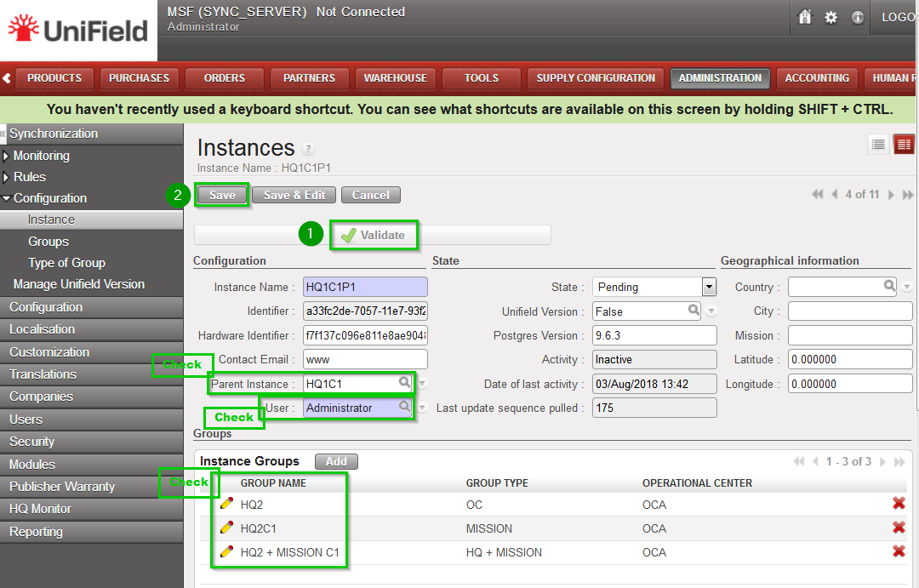Click the Validate button
The width and height of the screenshot is (919, 588).
tap(374, 235)
